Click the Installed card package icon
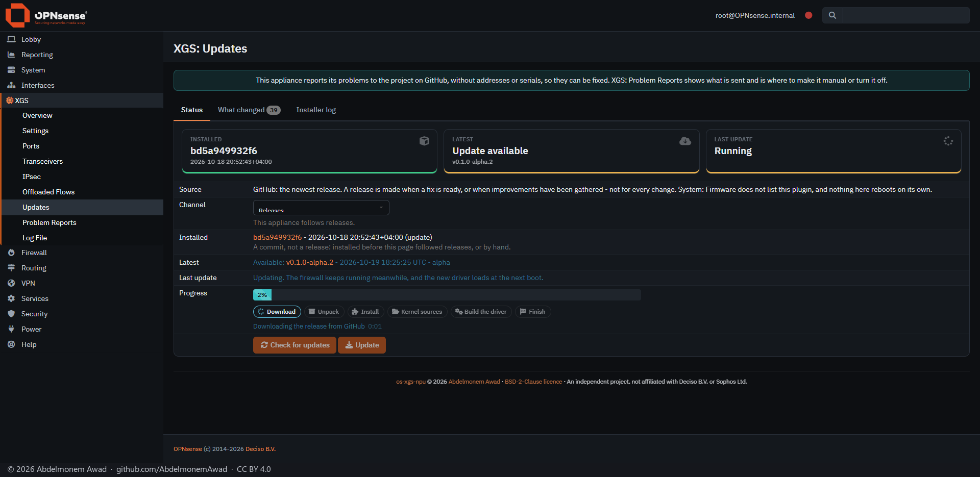 tap(424, 141)
